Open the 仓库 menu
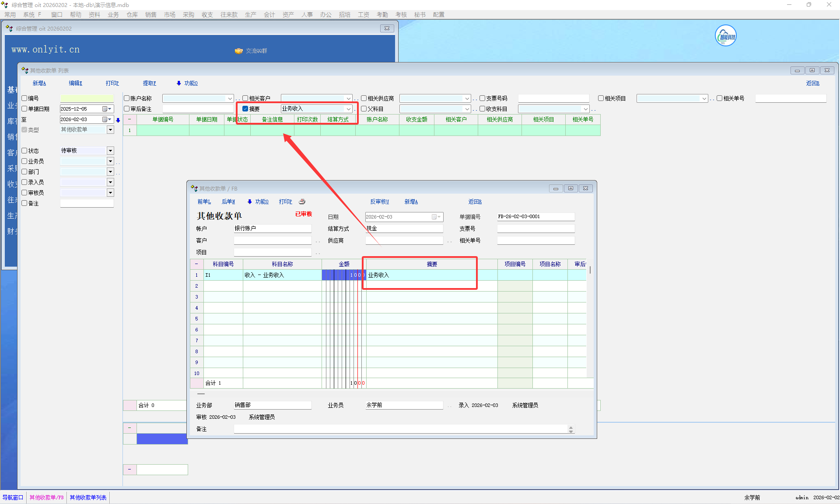Image resolution: width=840 pixels, height=504 pixels. 132,14
